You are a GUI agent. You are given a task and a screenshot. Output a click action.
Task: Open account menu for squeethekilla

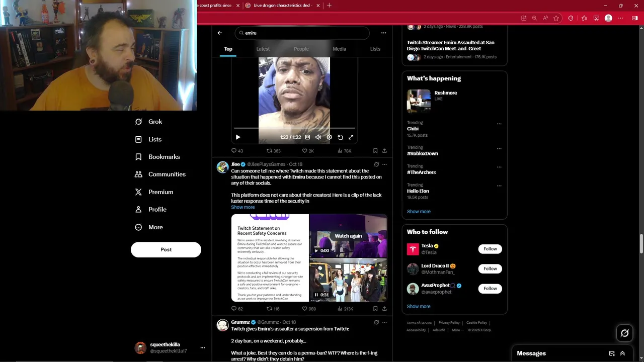[203, 348]
